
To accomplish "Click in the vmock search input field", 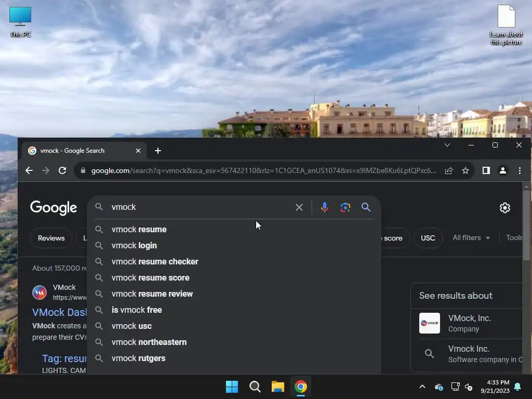I will tap(200, 207).
